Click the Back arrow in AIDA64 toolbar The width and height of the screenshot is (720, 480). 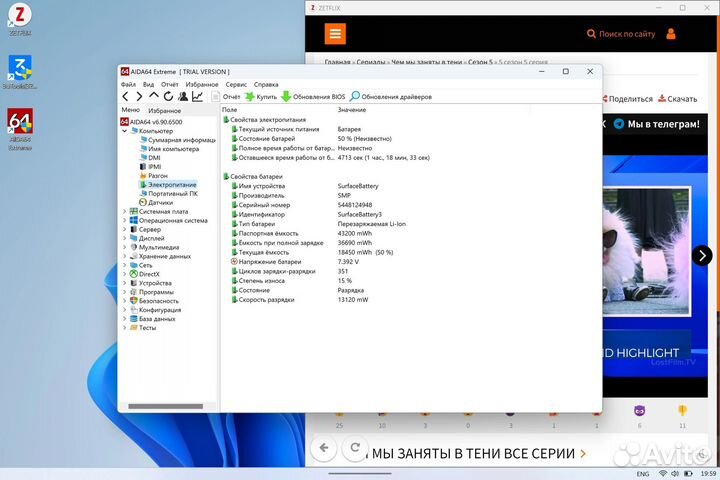[x=126, y=97]
